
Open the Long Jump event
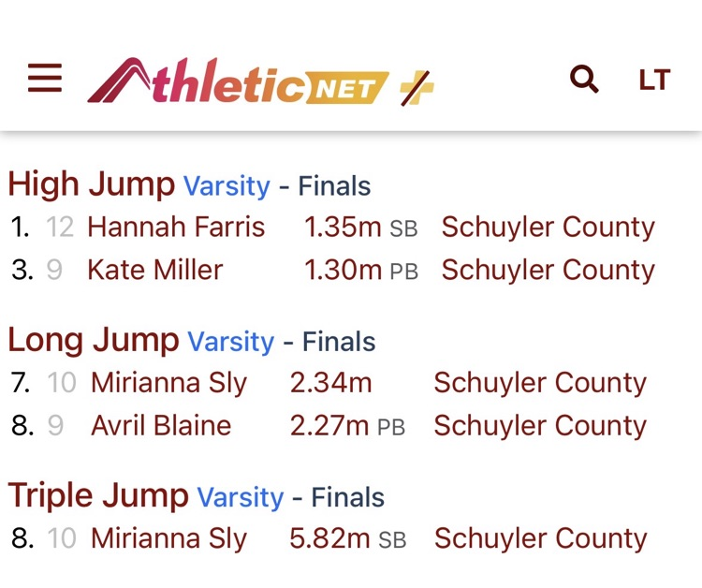pyautogui.click(x=93, y=341)
